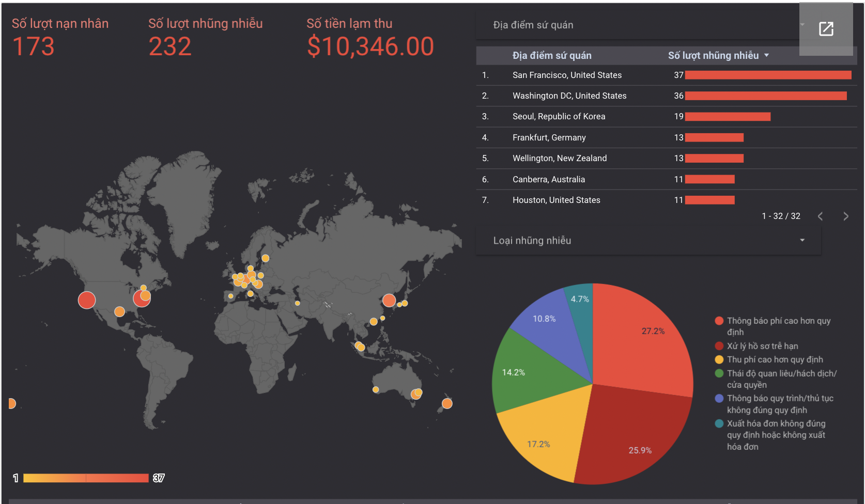The image size is (865, 504).
Task: Click the sort arrow beside Số lượt nhũng nhiễu
Action: point(766,55)
